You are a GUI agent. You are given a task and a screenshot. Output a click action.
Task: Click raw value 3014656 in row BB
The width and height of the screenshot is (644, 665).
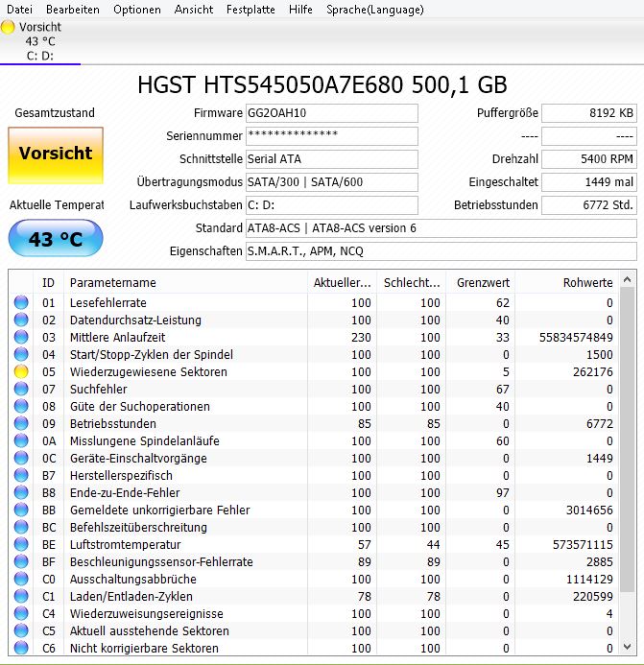(x=589, y=511)
